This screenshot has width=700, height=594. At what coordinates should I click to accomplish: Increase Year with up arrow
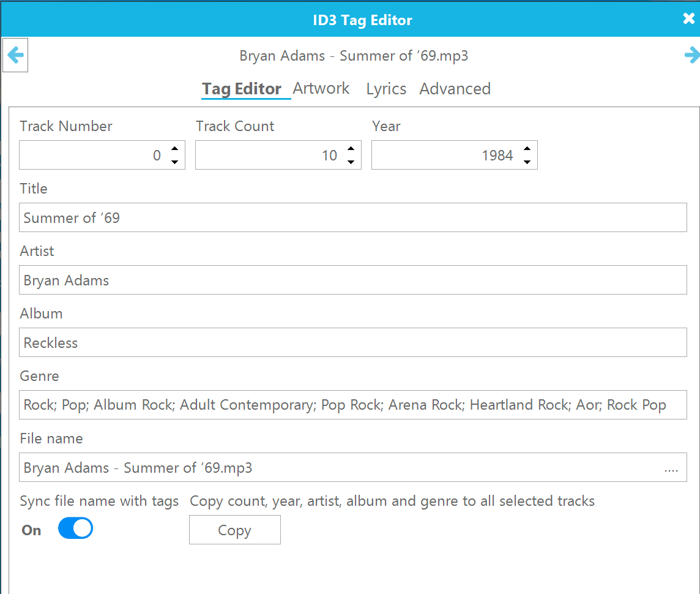coord(527,149)
